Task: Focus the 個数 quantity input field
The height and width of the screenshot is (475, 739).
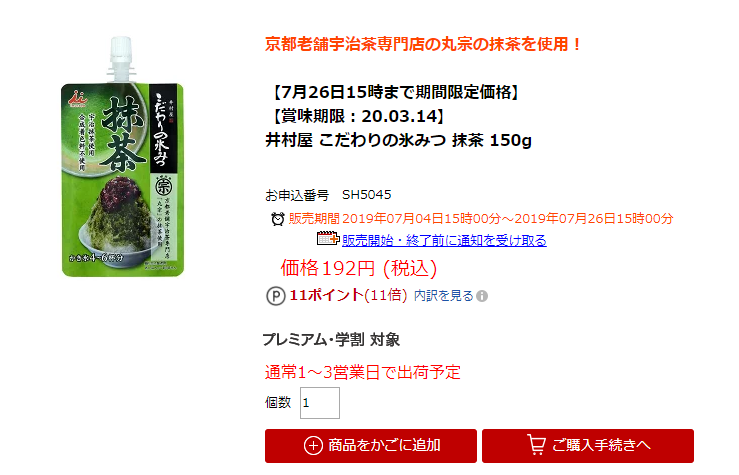Action: 320,403
